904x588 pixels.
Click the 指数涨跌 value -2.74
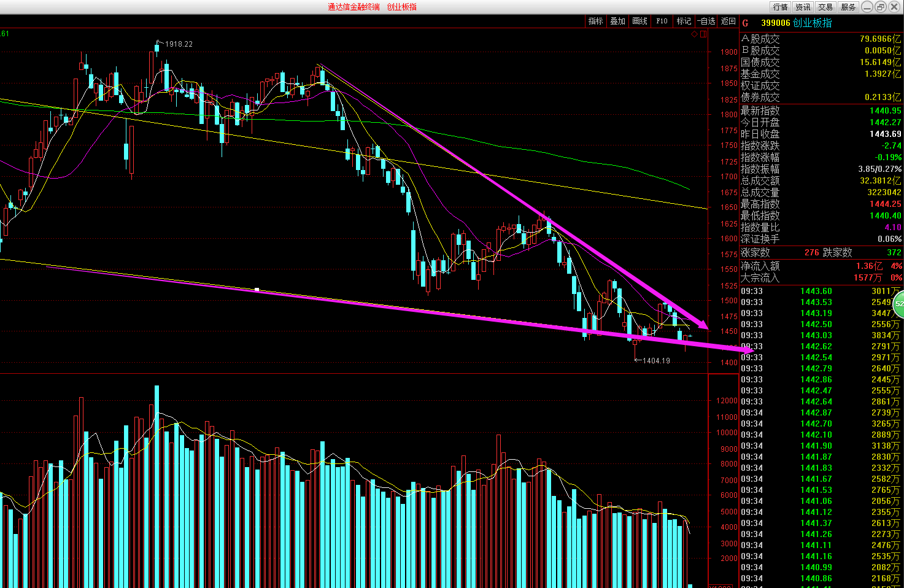(x=892, y=145)
